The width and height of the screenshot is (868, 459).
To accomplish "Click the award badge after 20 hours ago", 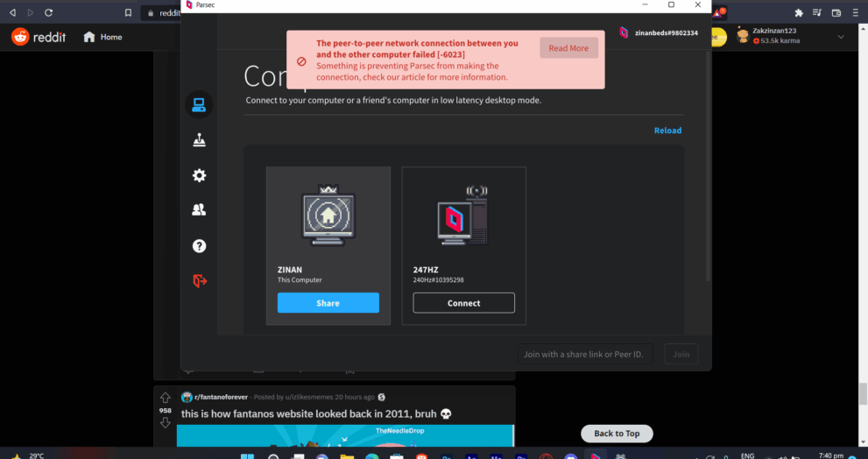I will coord(381,397).
